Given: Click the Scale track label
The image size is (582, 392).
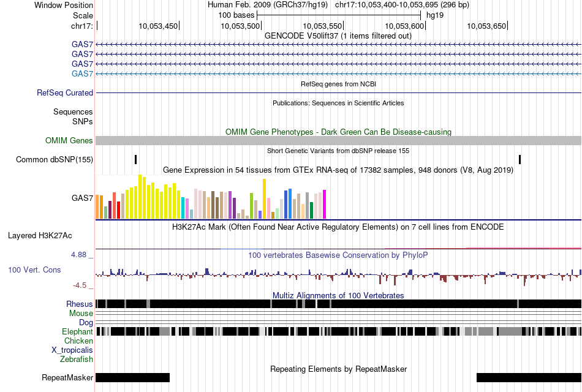Looking at the screenshot, I should pyautogui.click(x=83, y=15).
